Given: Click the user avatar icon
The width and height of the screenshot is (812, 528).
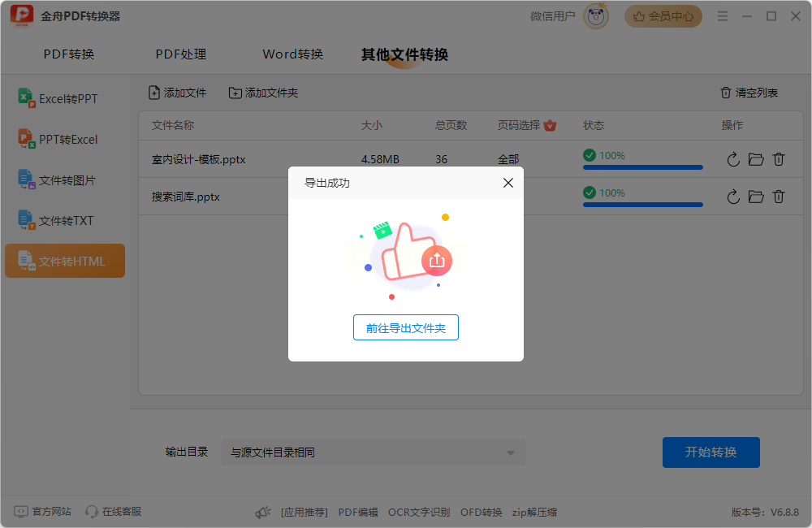Looking at the screenshot, I should pos(595,16).
